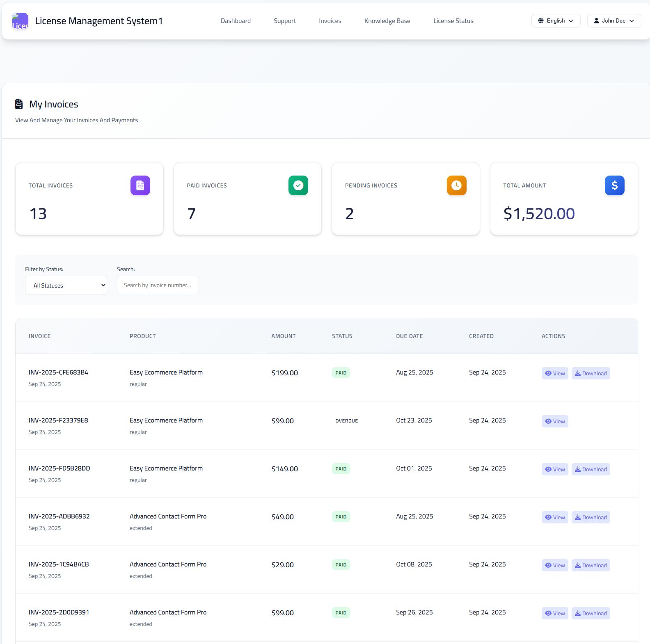Select Invoices in the navigation bar
This screenshot has height=644, width=650.
tap(330, 21)
